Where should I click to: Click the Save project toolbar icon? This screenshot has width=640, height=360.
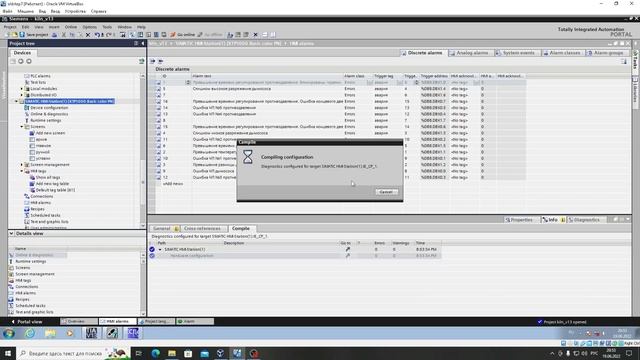tap(22, 35)
